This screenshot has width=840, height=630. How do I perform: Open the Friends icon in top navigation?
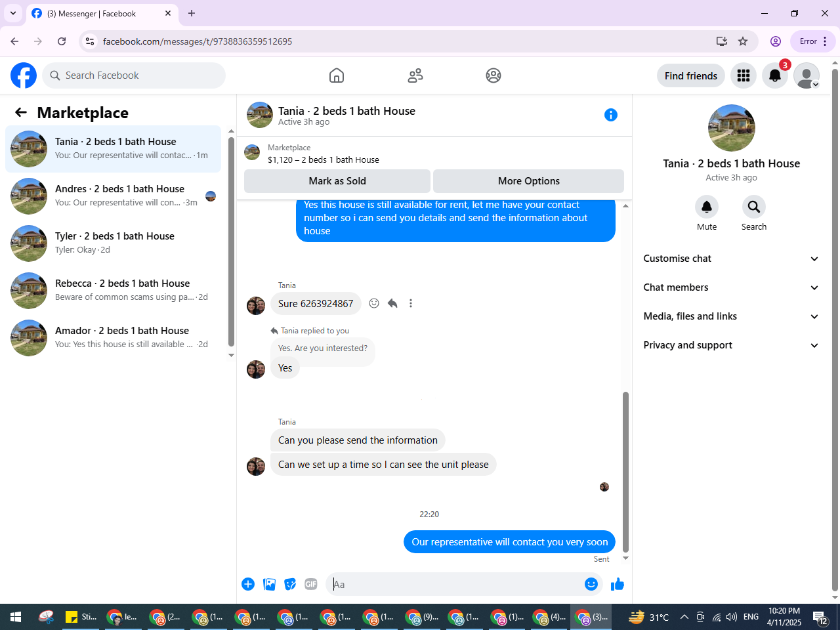tap(415, 75)
